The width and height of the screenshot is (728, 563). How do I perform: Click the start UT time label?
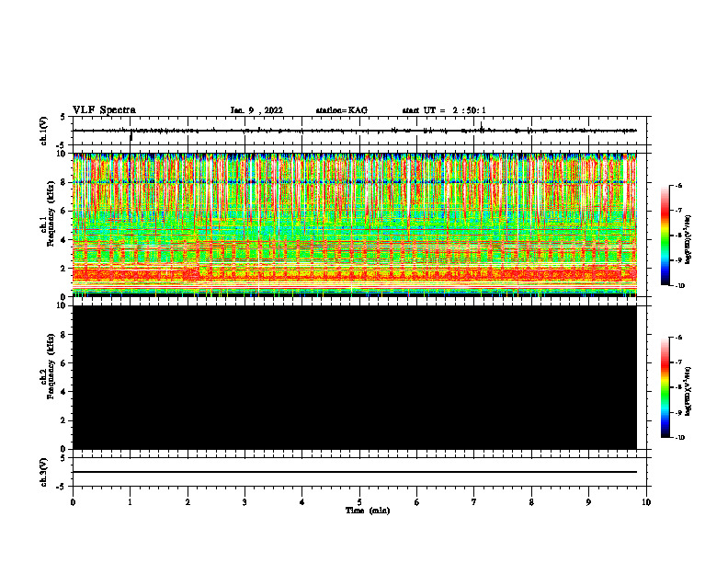pos(444,110)
